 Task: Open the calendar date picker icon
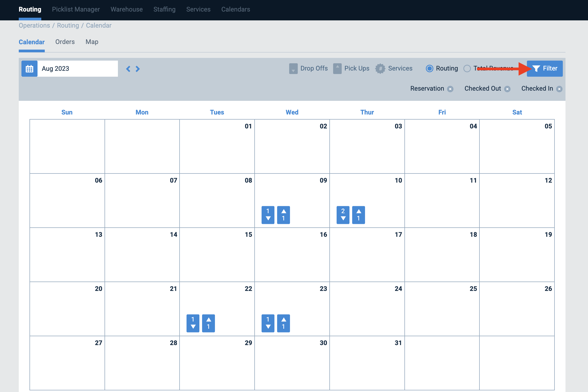point(29,69)
